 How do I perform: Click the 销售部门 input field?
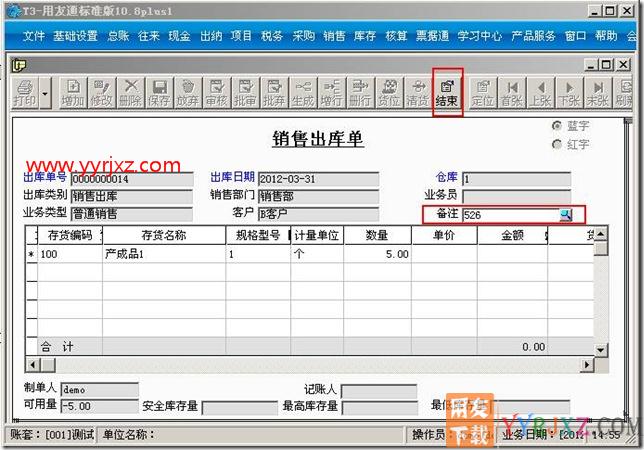(319, 196)
